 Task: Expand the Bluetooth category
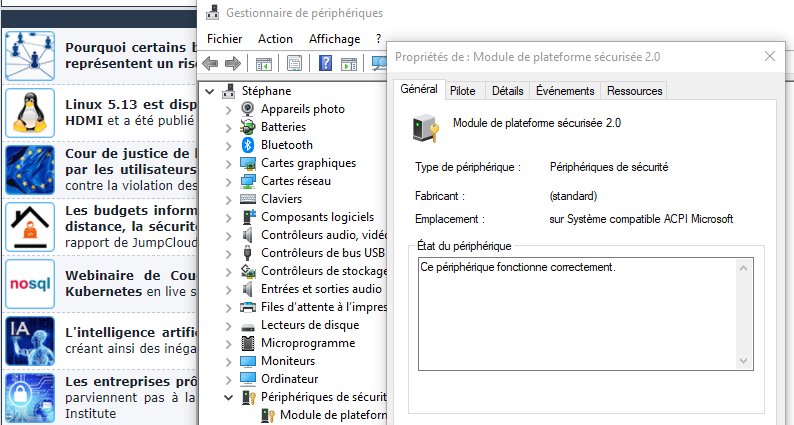click(x=229, y=145)
